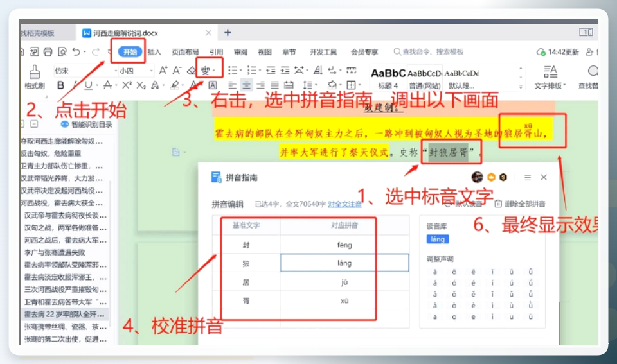
Task: Undo the last action
Action: (x=76, y=51)
